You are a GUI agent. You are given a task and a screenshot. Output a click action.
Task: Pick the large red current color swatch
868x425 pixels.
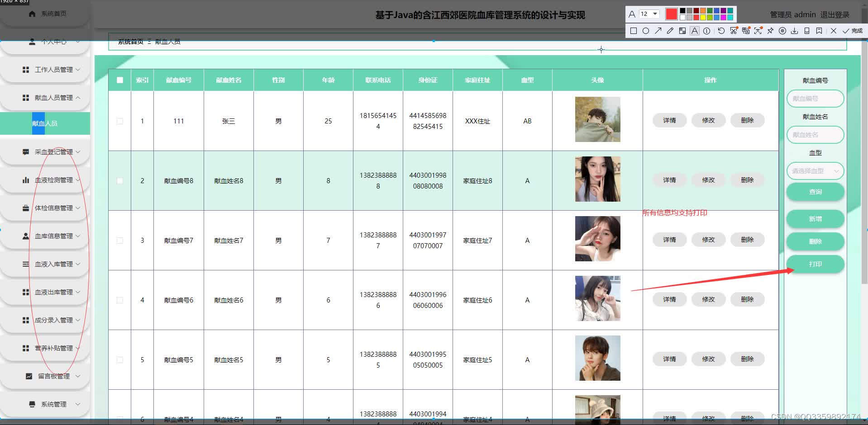point(672,14)
